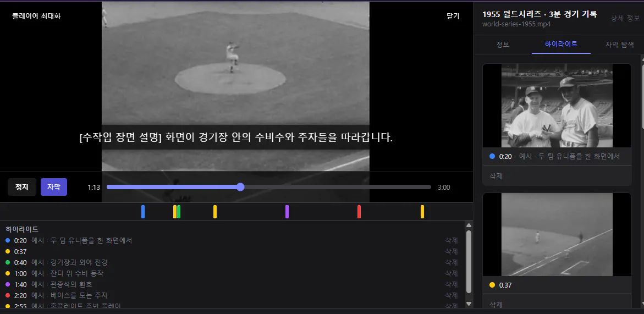Click the 플레이어 최대화 button
Screen dimensions: 644x314
(36, 16)
